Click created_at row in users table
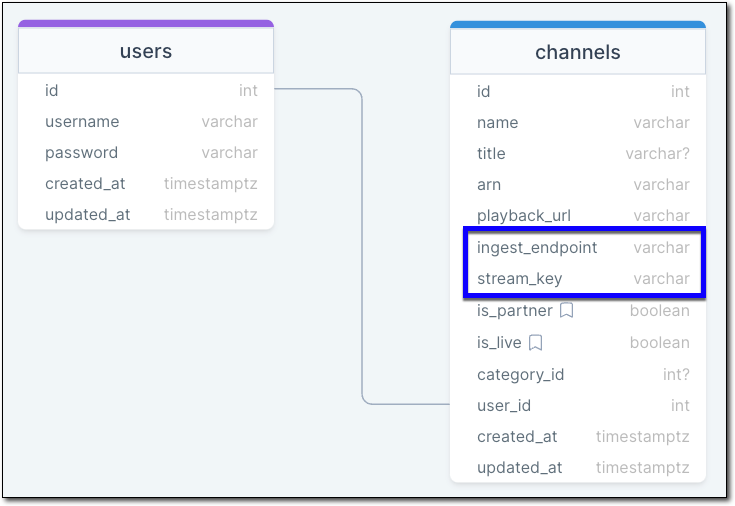This screenshot has width=735, height=506. tap(146, 183)
